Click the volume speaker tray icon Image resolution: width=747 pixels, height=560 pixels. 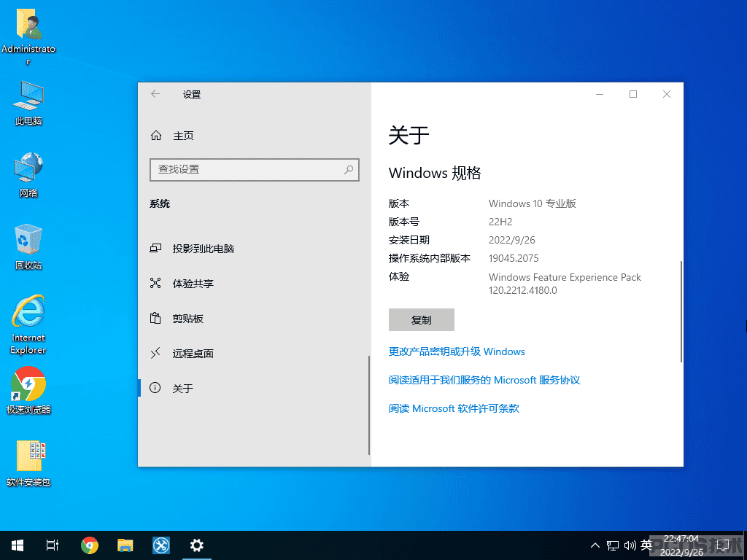[x=630, y=545]
